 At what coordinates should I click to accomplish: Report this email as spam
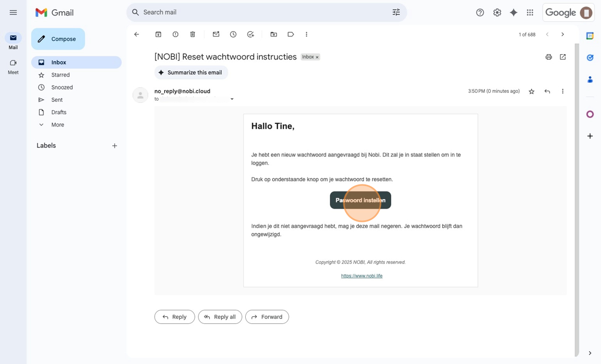click(x=175, y=34)
